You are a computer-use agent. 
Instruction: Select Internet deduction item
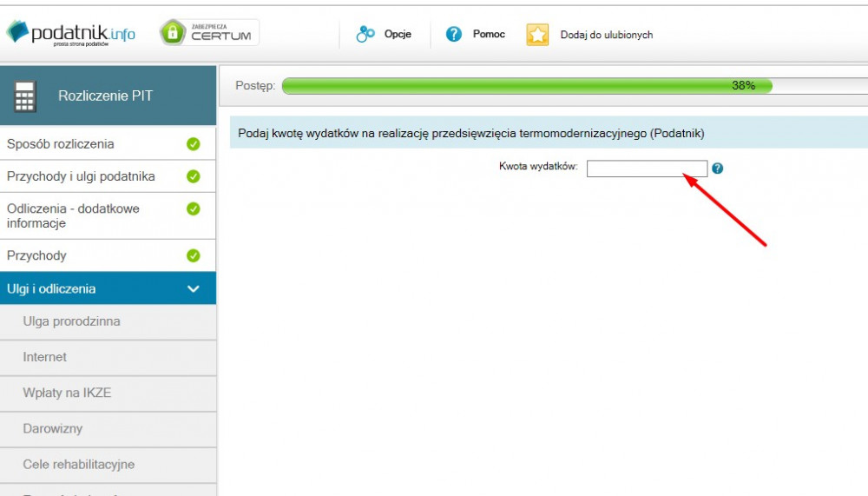pos(45,357)
